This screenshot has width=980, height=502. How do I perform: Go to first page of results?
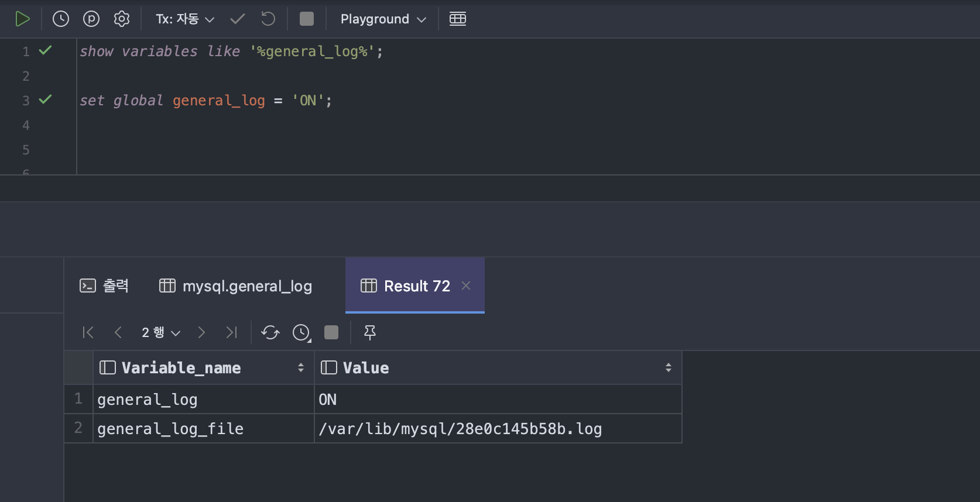88,332
